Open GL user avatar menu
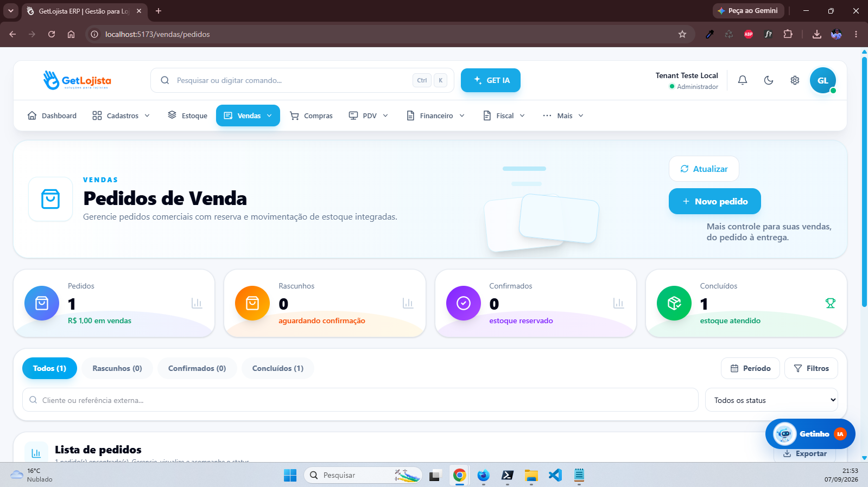This screenshot has height=487, width=868. point(823,80)
